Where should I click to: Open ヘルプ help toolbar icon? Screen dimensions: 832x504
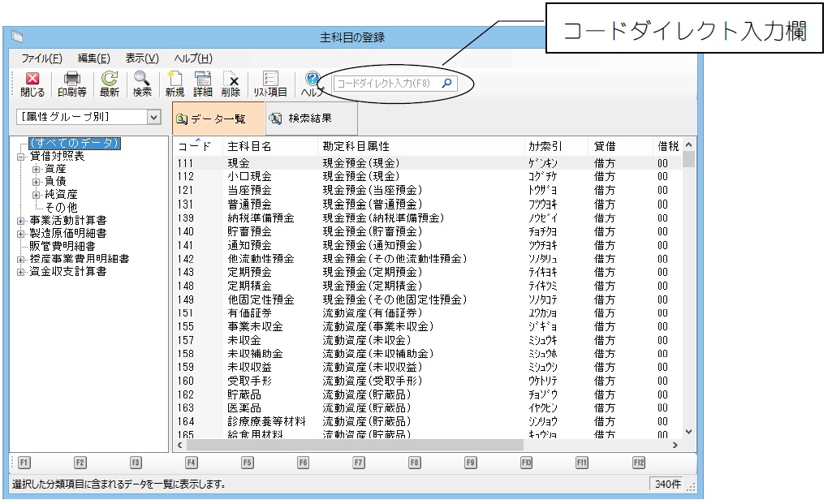click(313, 84)
